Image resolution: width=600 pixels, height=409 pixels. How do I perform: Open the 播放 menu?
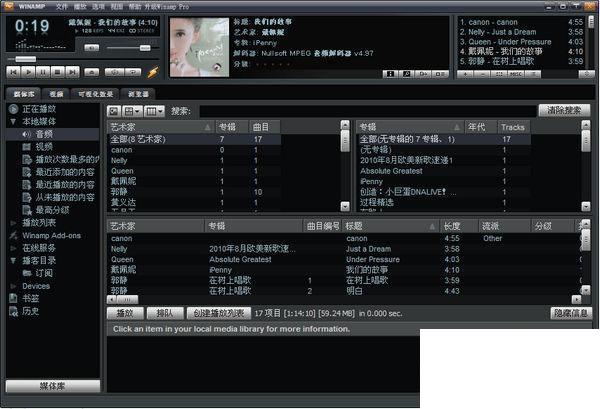pyautogui.click(x=80, y=7)
